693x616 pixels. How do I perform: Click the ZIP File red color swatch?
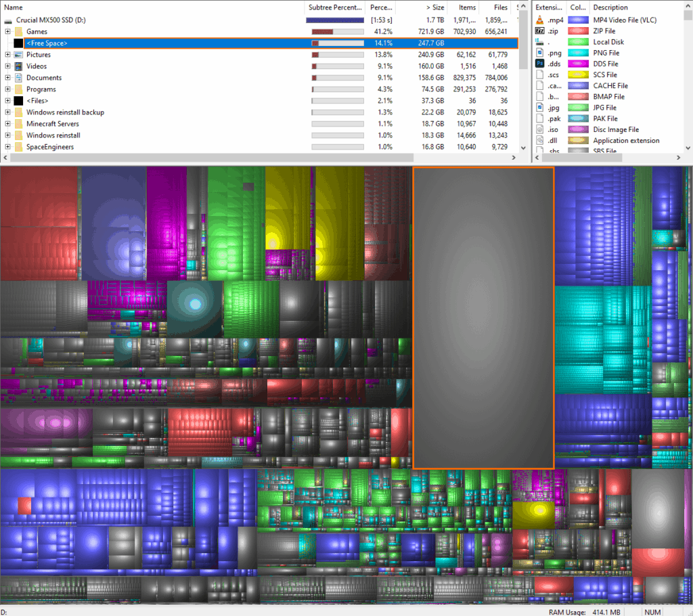coord(578,31)
